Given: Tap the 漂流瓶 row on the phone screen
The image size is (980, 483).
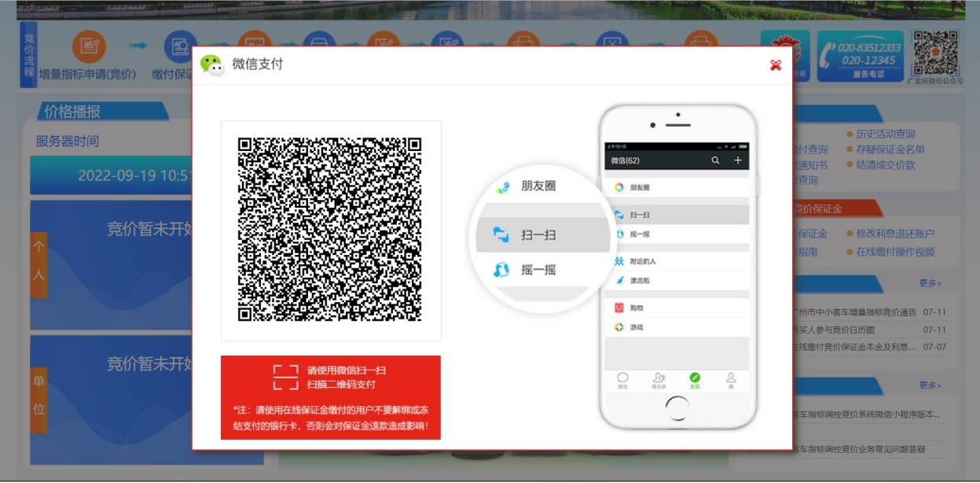Looking at the screenshot, I should (x=677, y=280).
